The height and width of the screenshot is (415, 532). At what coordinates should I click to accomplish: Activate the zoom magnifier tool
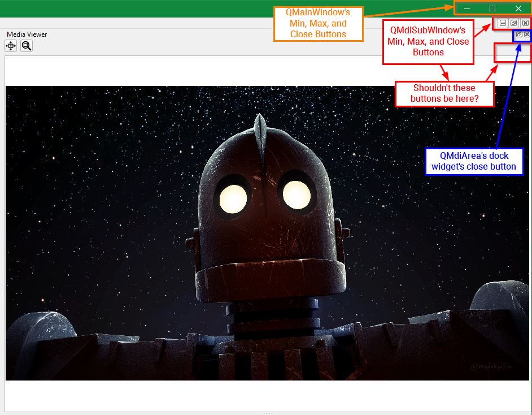pyautogui.click(x=27, y=46)
